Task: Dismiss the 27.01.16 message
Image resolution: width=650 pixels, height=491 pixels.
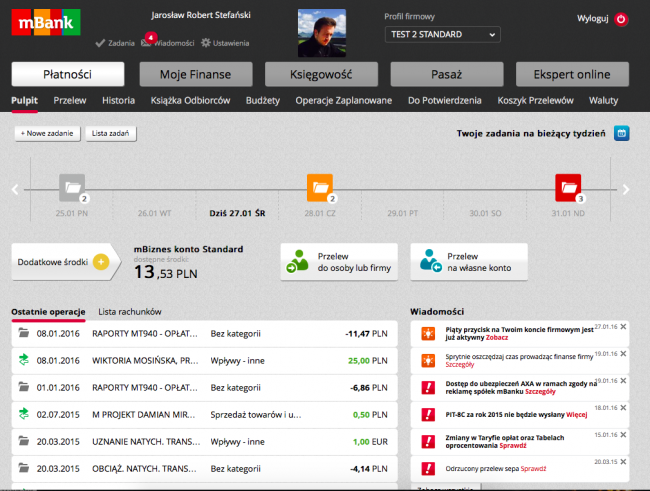Action: pos(623,327)
